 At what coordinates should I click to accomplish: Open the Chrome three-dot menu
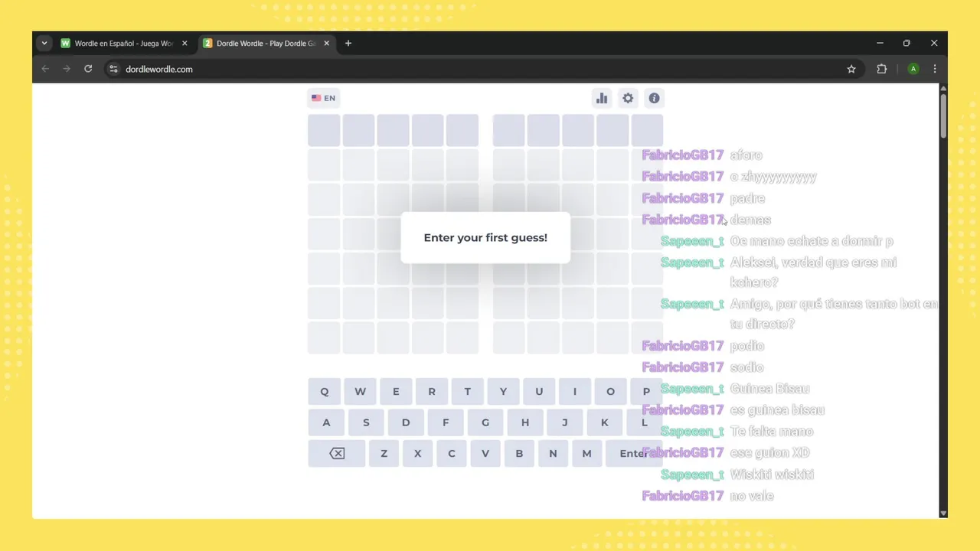(x=935, y=69)
